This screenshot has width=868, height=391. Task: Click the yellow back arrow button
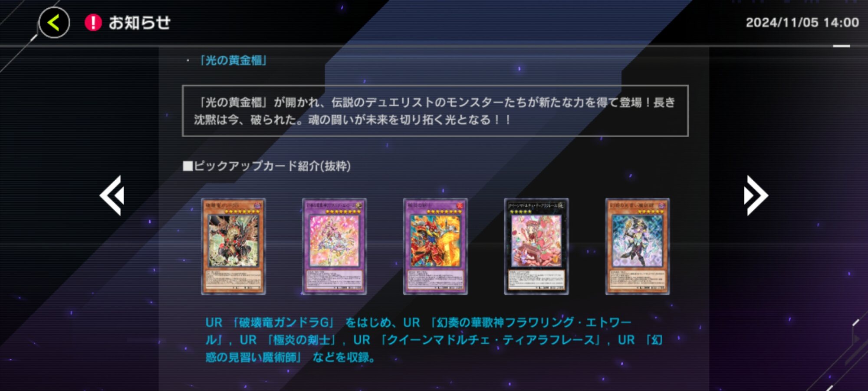[54, 23]
